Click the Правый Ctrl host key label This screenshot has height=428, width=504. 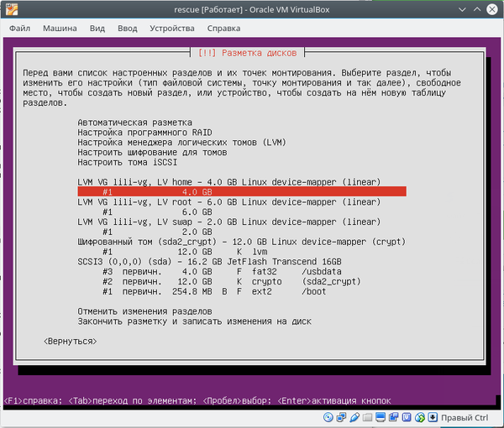pos(465,418)
